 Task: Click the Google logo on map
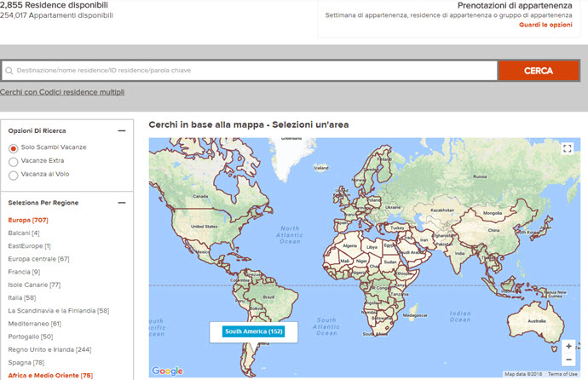(167, 371)
